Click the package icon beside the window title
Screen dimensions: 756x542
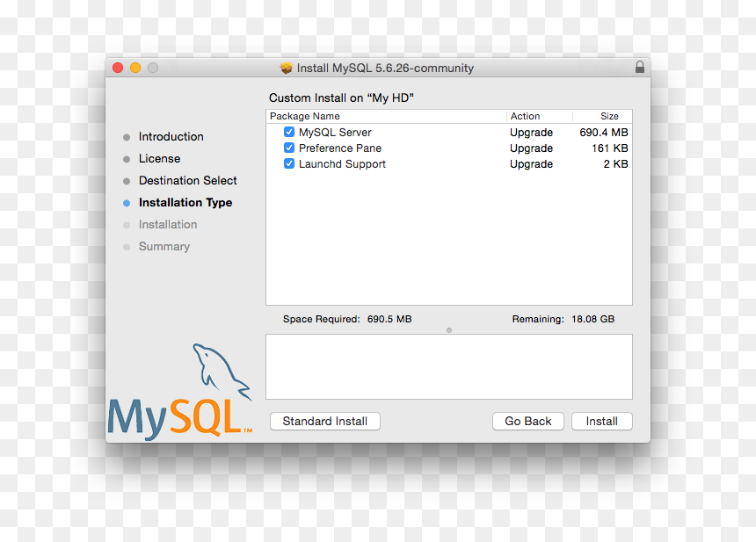(286, 68)
